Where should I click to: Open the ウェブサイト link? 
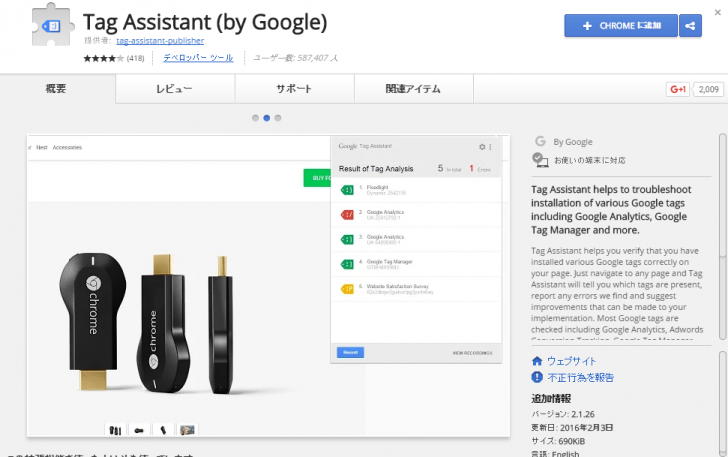571,361
